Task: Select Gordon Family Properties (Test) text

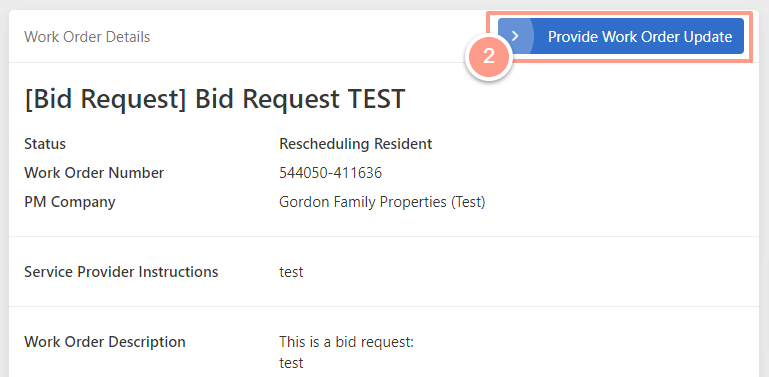Action: [382, 202]
